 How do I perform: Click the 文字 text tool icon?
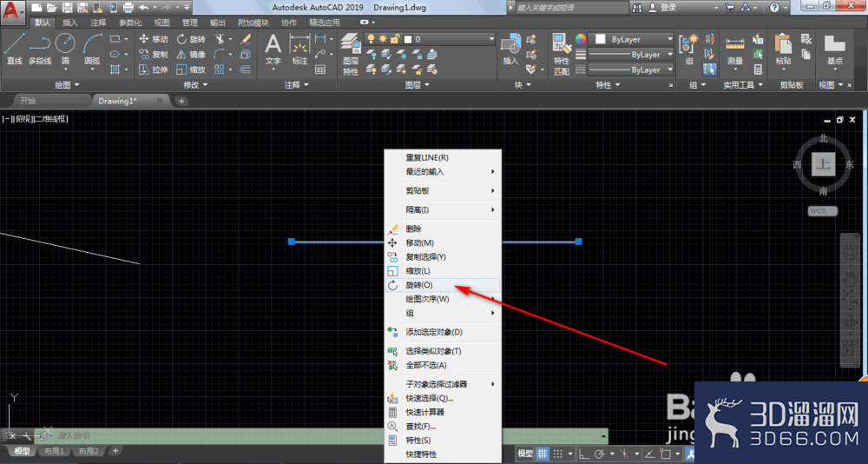273,50
